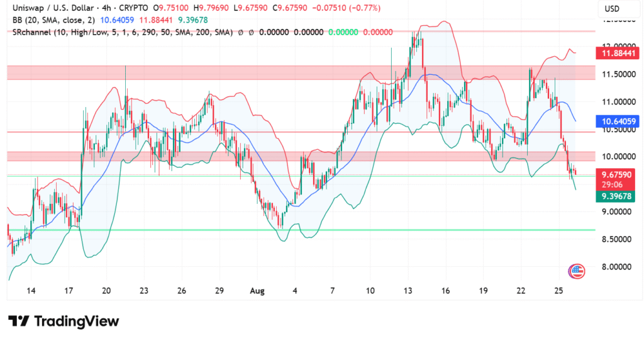Click the 22 date label on time axis
The image size is (644, 338).
[x=521, y=291]
